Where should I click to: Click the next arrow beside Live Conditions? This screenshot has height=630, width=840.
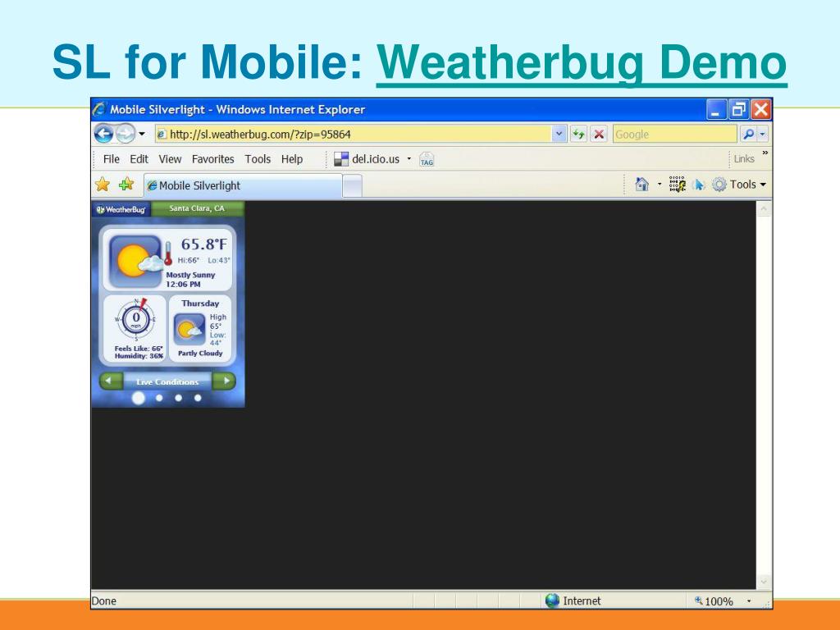[225, 381]
